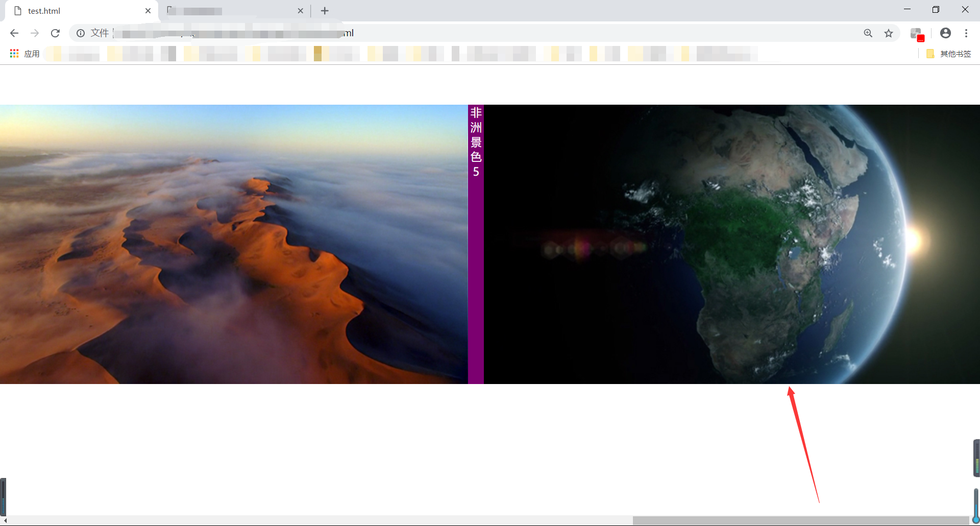Open the 应用 apps shortcut

click(24, 54)
